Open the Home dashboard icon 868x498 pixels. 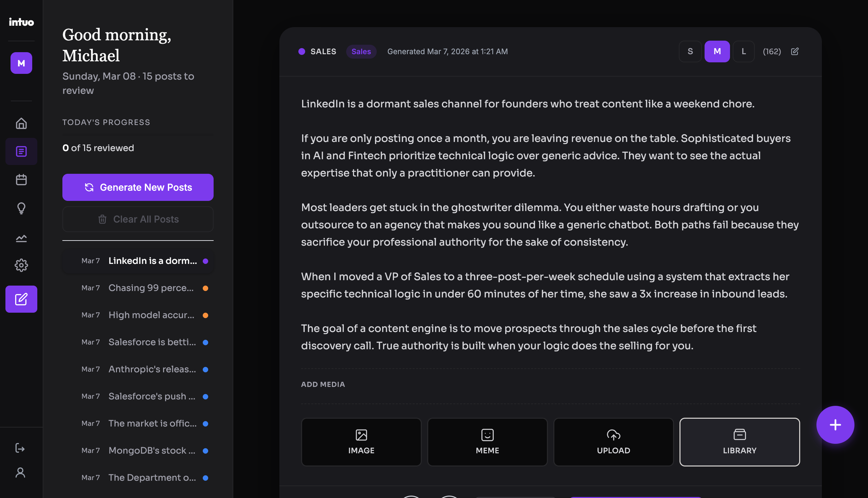pyautogui.click(x=21, y=123)
